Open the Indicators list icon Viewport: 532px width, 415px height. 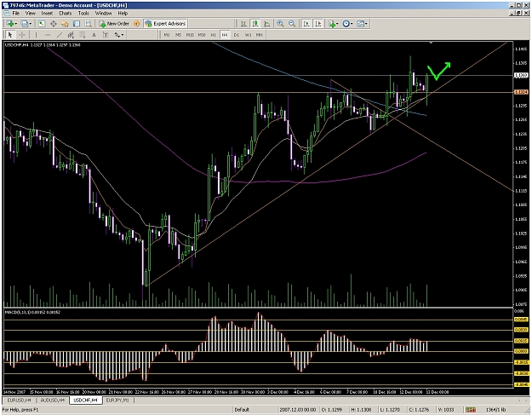[331, 24]
